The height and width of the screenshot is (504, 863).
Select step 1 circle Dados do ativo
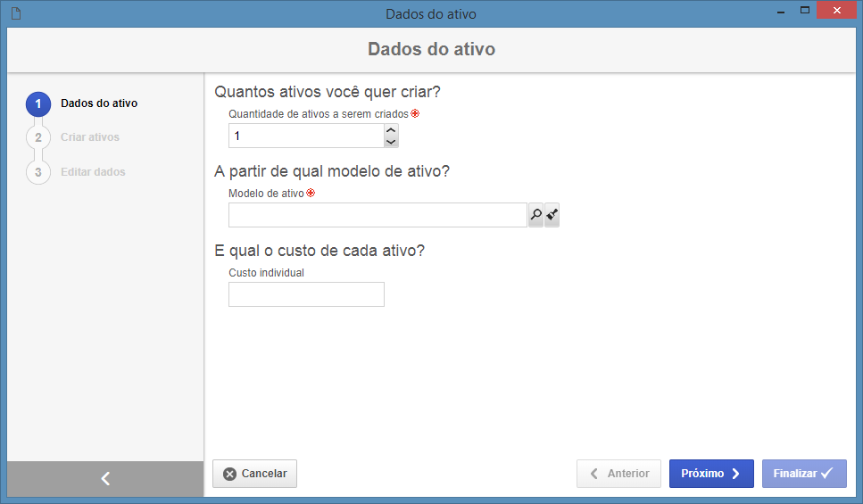point(38,104)
